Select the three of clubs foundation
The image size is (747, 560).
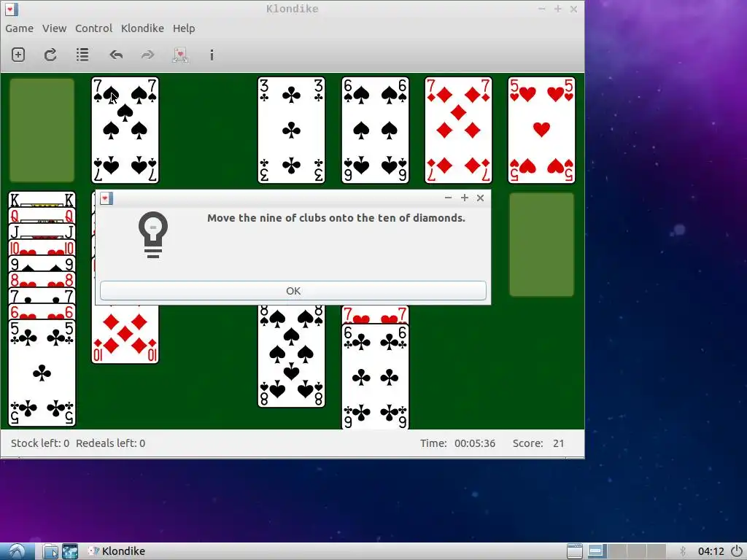point(291,130)
